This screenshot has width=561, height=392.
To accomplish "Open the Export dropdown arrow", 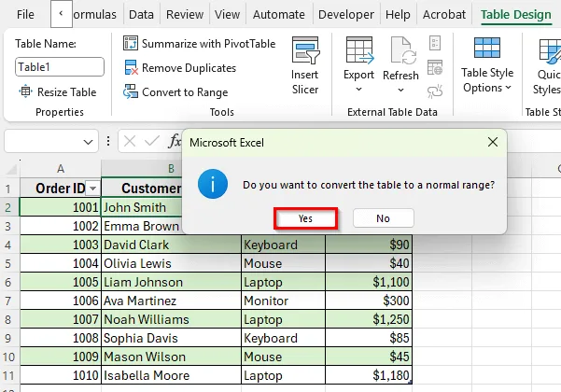I will tap(358, 90).
